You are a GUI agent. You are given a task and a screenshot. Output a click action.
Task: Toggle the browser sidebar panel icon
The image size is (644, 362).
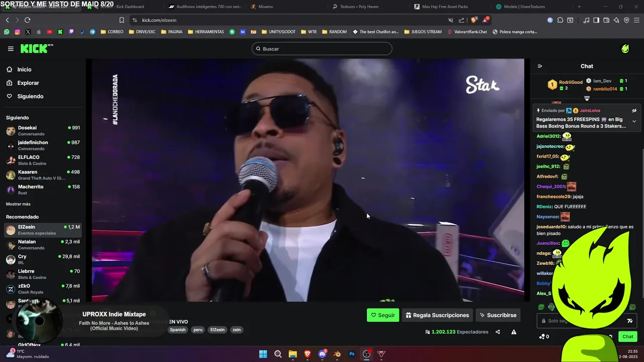[596, 20]
